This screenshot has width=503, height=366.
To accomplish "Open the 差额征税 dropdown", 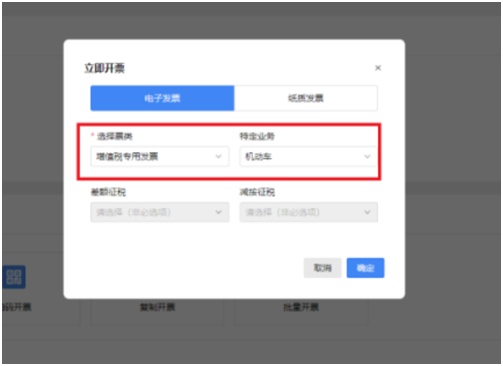I will click(x=160, y=212).
